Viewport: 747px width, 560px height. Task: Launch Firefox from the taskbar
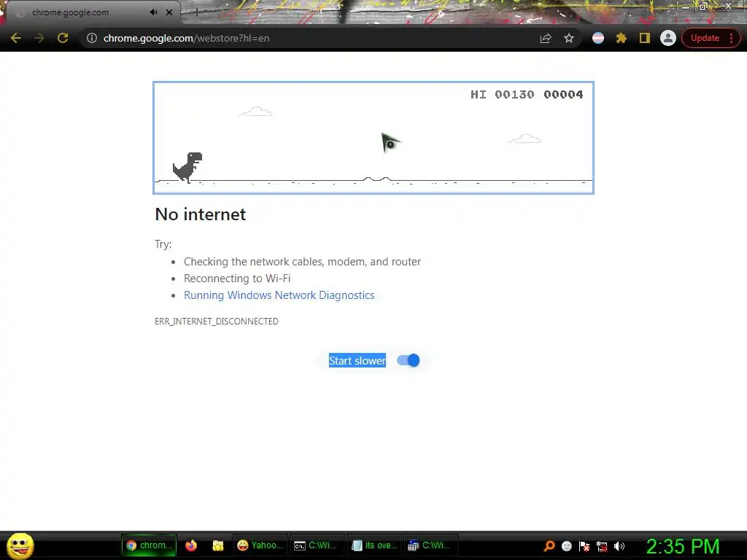[x=191, y=545]
